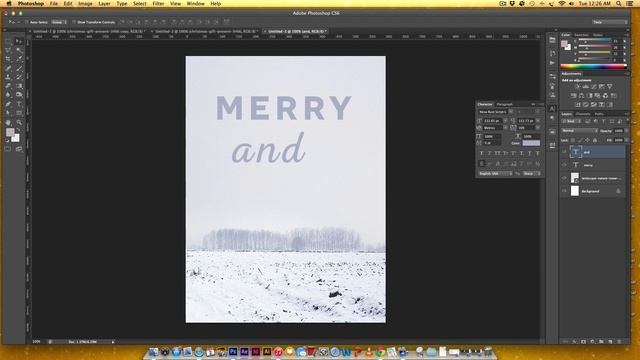The height and width of the screenshot is (360, 640).
Task: Add a Curves adjustment
Action: coord(593,87)
